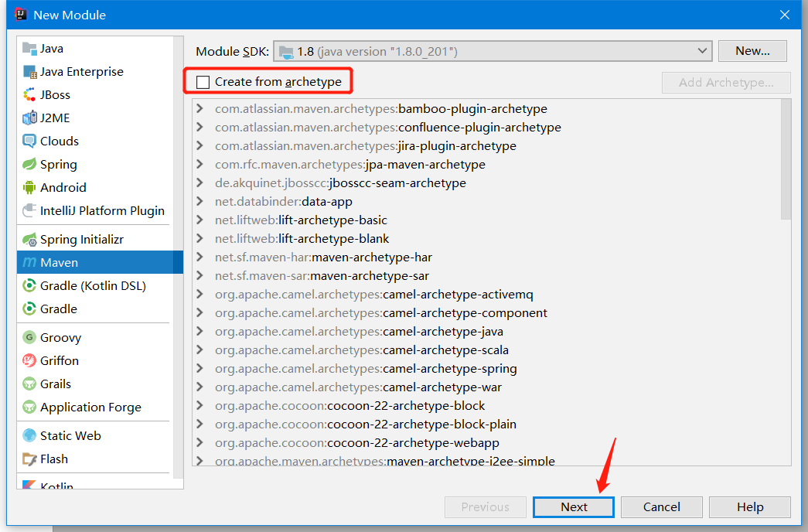Screen dimensions: 808x532
Task: Click the Clouds icon
Action: [x=29, y=142]
